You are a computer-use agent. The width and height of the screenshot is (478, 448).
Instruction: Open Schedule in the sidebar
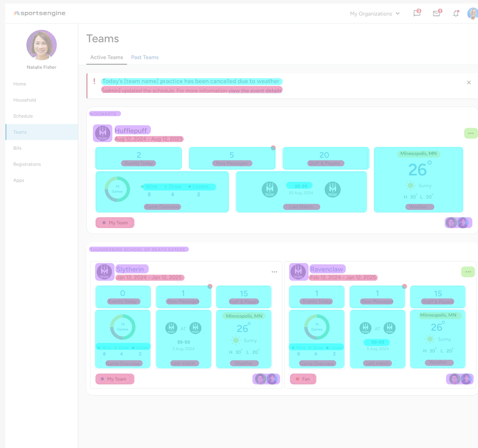(23, 116)
